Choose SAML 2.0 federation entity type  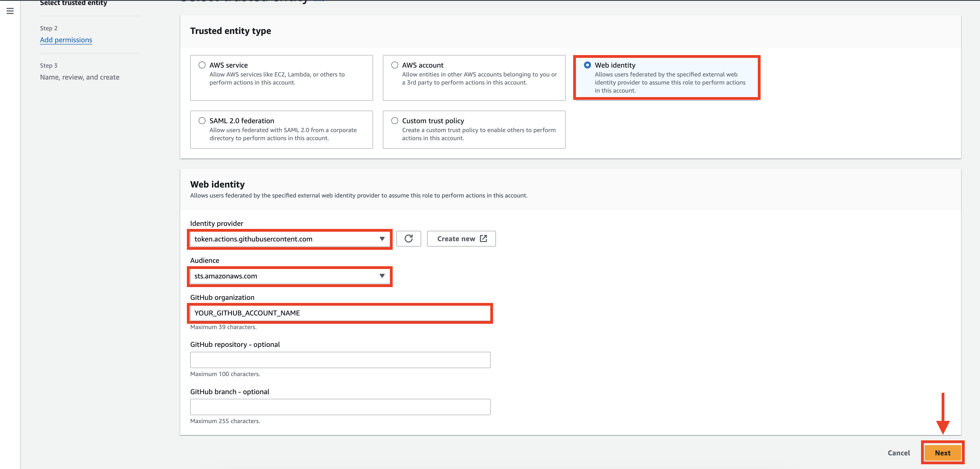point(202,121)
